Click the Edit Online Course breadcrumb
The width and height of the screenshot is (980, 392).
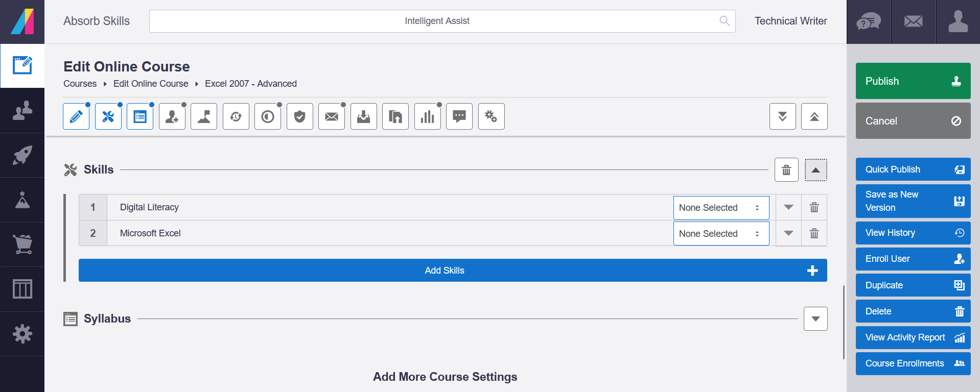coord(151,84)
